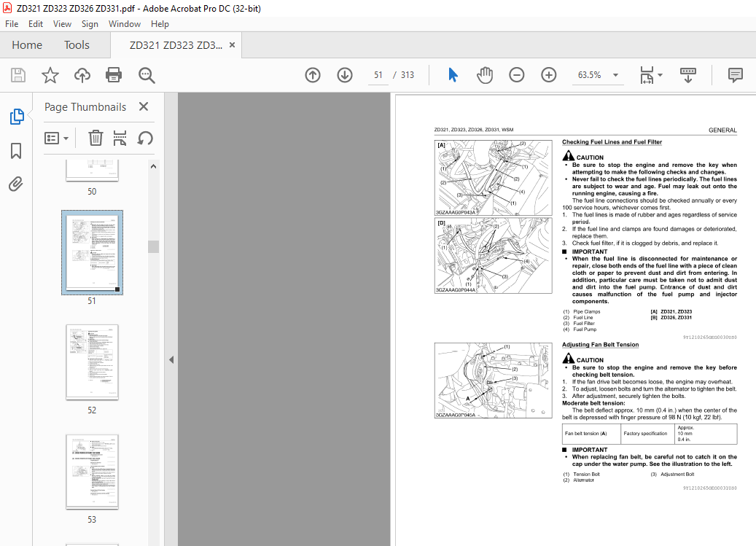Upload file to Document Cloud
Viewport: 756px width, 546px height.
click(x=82, y=75)
